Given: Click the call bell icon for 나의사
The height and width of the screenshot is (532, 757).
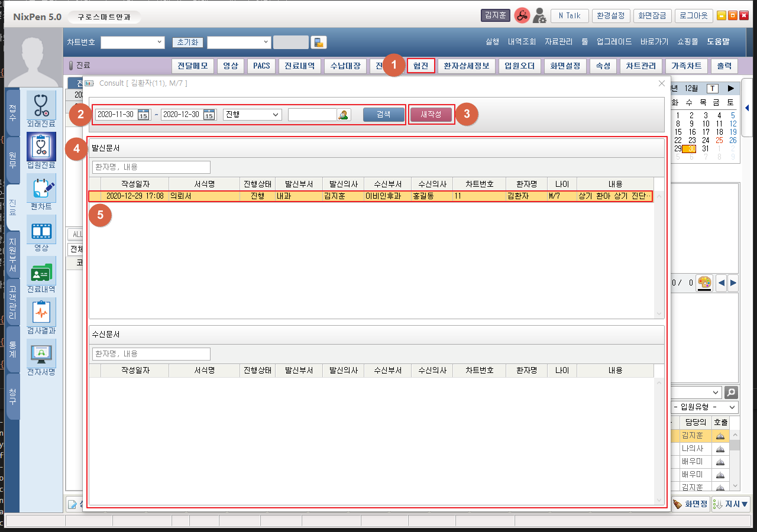Looking at the screenshot, I should click(720, 449).
